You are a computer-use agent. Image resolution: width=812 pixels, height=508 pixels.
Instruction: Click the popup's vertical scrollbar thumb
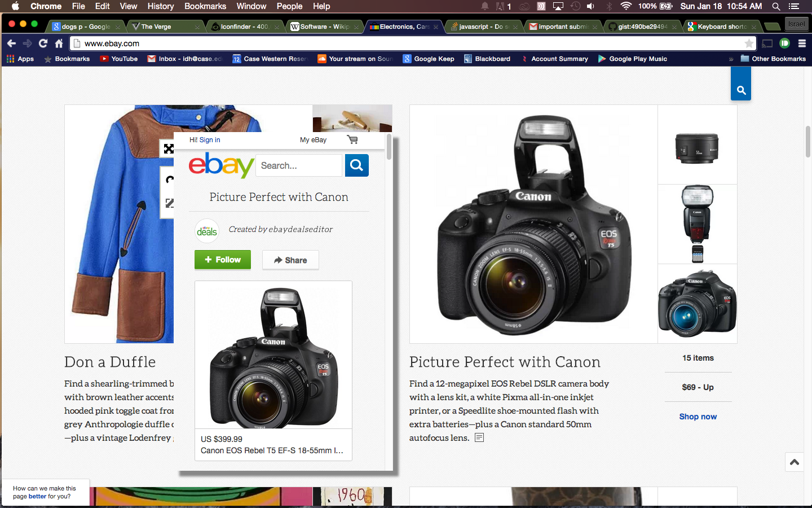[x=389, y=147]
